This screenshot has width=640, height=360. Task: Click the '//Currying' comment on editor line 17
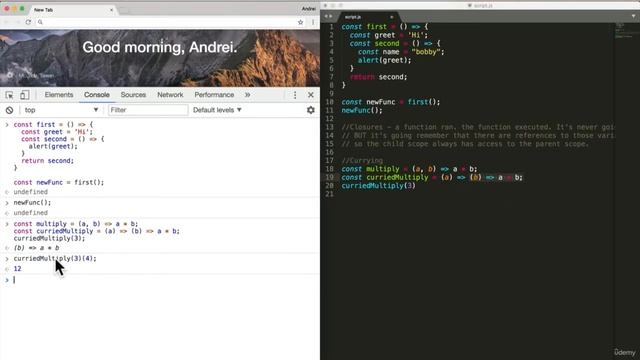pos(362,160)
